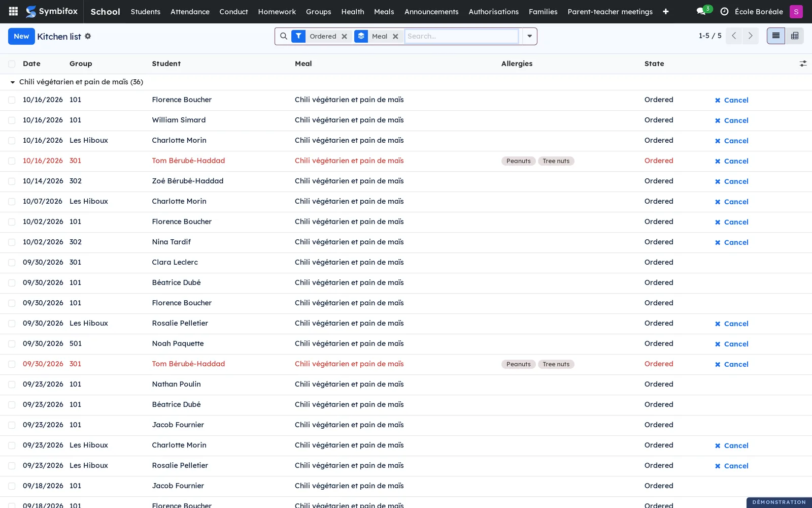Image resolution: width=812 pixels, height=508 pixels.
Task: Click the 1-5 / 5 pager counter
Action: tap(709, 36)
